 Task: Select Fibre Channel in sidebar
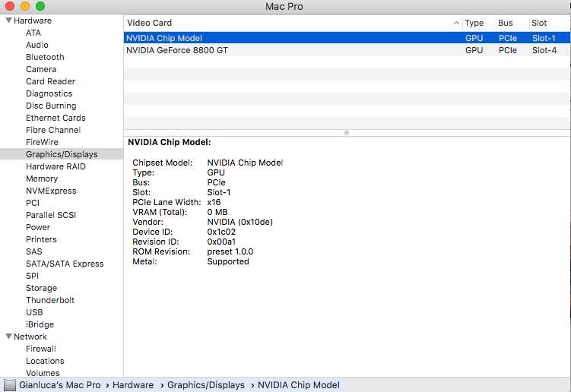53,130
